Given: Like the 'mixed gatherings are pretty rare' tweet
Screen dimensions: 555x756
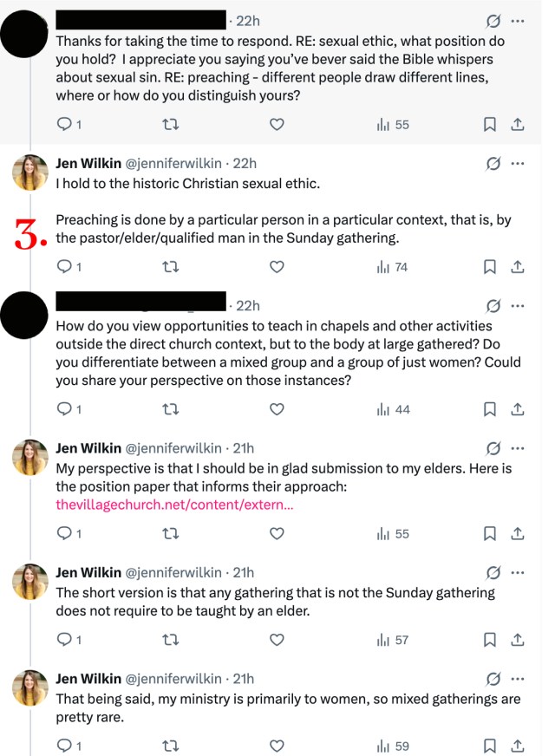Looking at the screenshot, I should (277, 746).
